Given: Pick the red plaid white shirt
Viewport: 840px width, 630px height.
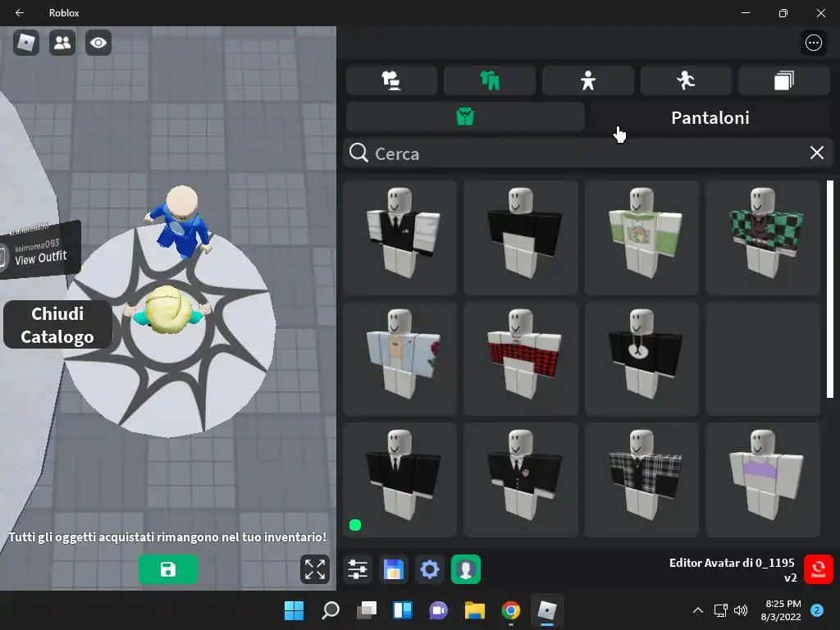Looking at the screenshot, I should coord(521,358).
